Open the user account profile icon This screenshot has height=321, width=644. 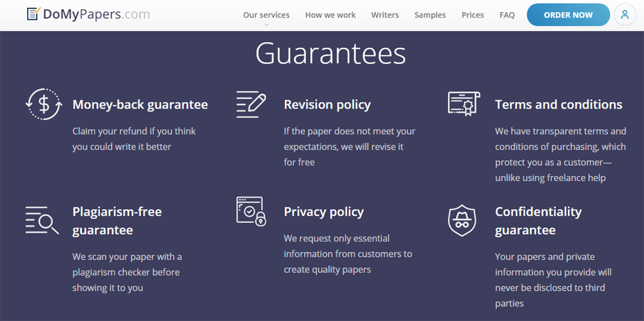[625, 15]
